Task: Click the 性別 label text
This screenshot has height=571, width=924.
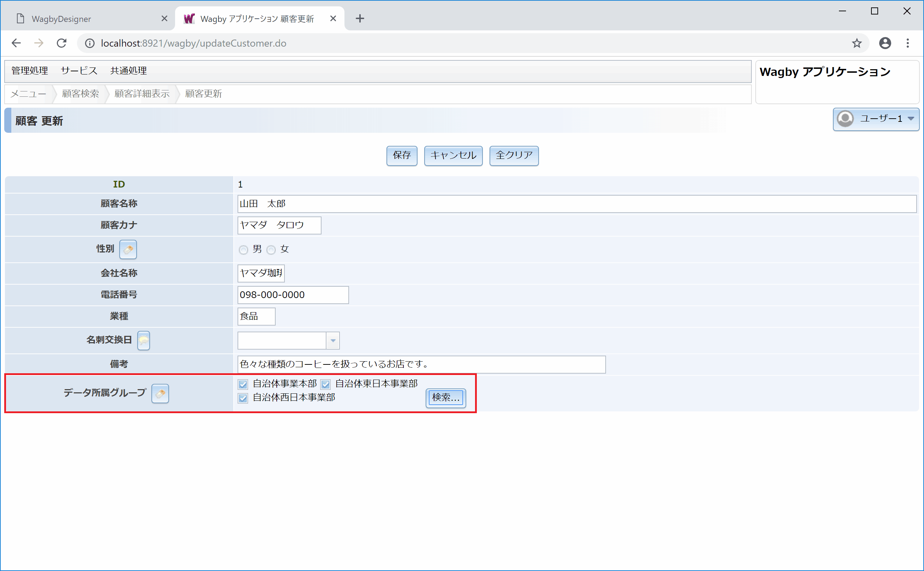Action: click(x=105, y=249)
